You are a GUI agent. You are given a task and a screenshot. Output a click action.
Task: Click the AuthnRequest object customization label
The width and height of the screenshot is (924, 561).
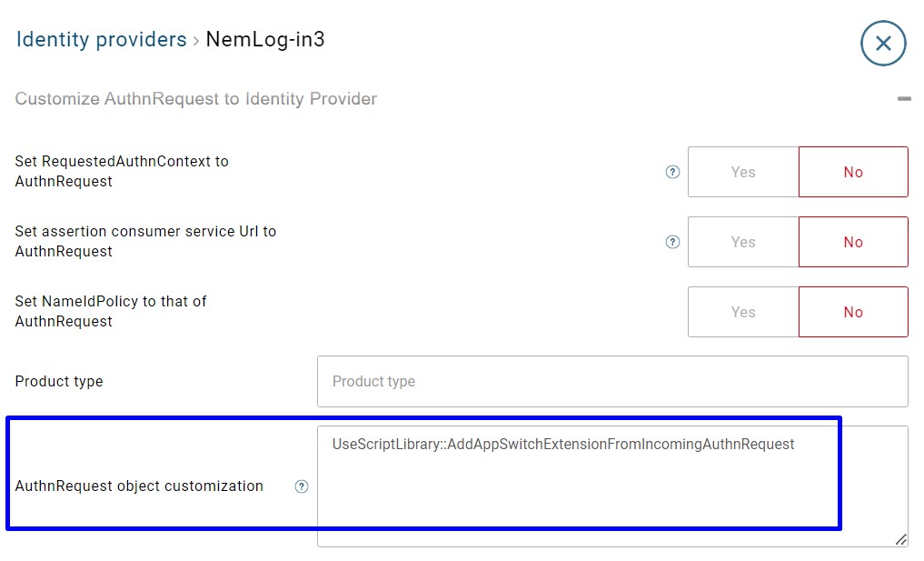click(138, 486)
